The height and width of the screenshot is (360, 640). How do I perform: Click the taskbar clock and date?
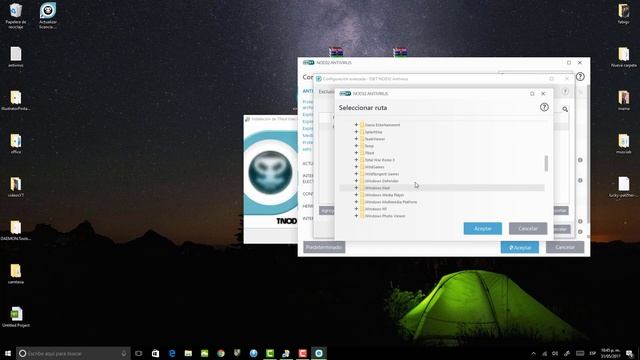pyautogui.click(x=610, y=353)
